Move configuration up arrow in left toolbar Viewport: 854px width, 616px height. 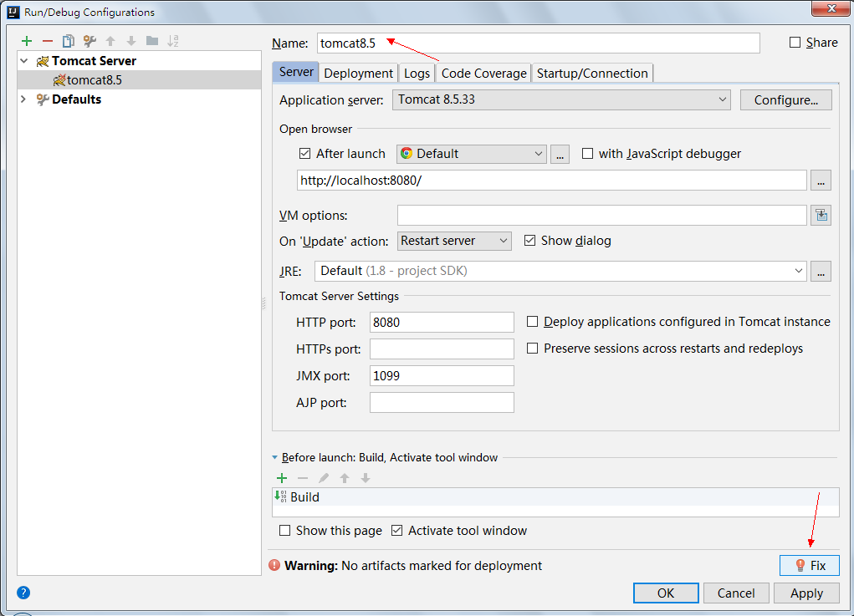coord(110,41)
